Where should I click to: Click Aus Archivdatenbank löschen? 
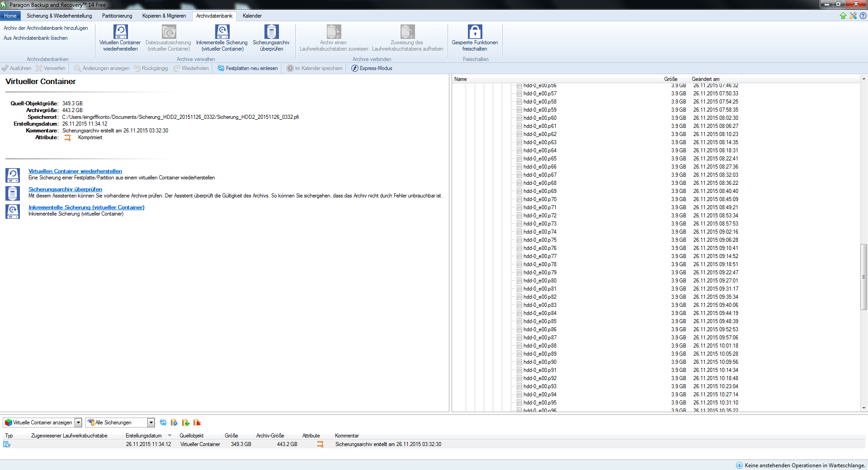pos(36,38)
